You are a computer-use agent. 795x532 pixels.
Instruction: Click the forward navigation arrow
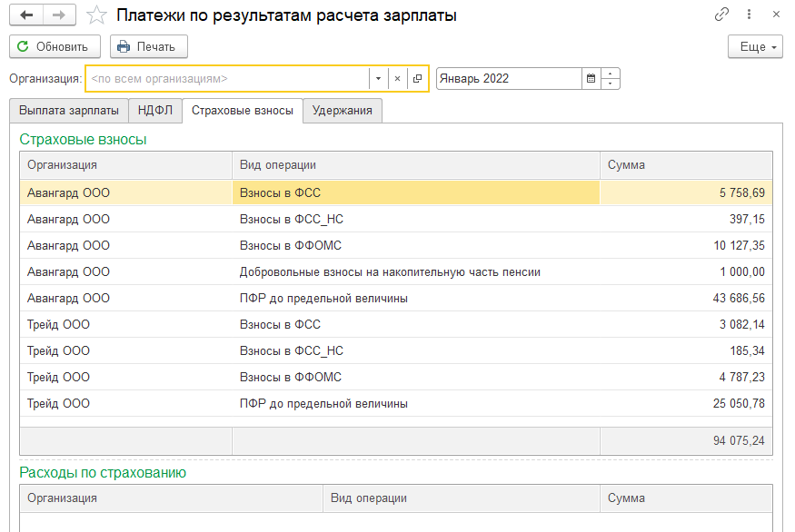click(58, 15)
